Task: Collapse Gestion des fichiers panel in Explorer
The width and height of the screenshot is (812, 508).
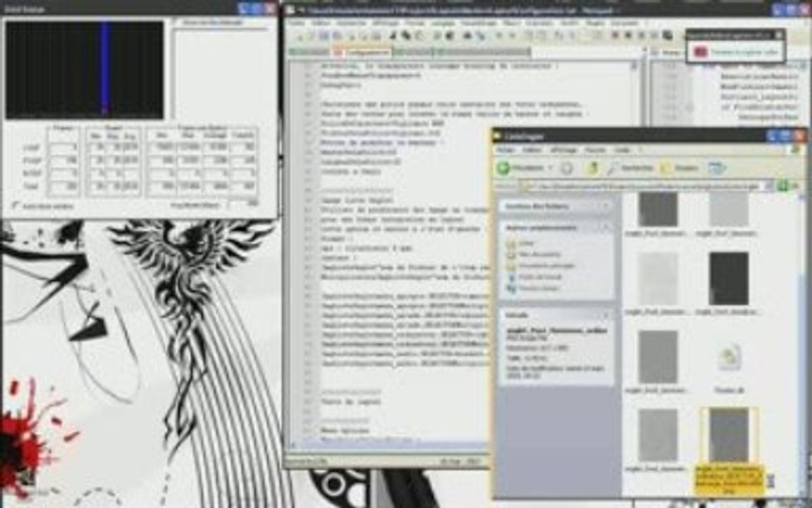Action: pos(605,206)
